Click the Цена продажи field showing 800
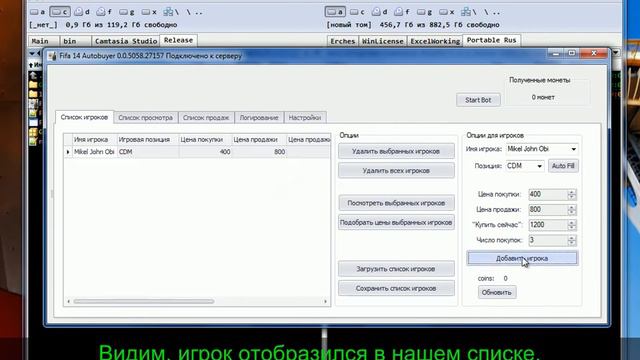Image resolution: width=640 pixels, height=360 pixels. pyautogui.click(x=548, y=210)
